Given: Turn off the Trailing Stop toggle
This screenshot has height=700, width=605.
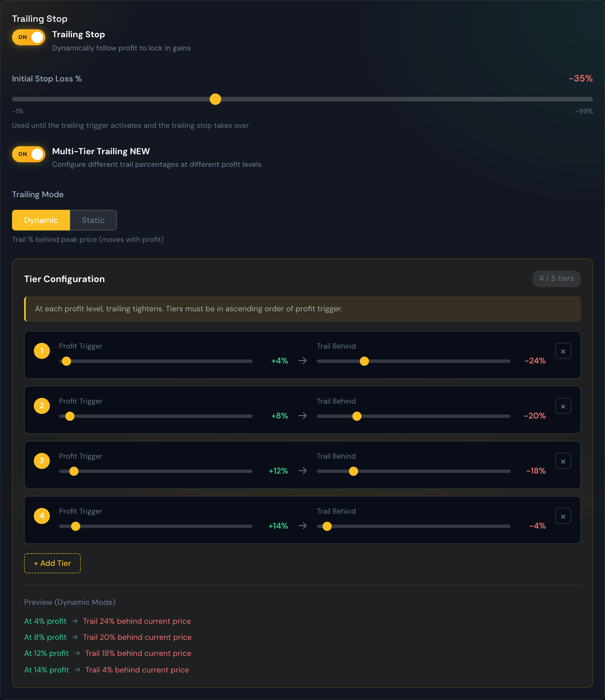Looking at the screenshot, I should click(x=29, y=37).
